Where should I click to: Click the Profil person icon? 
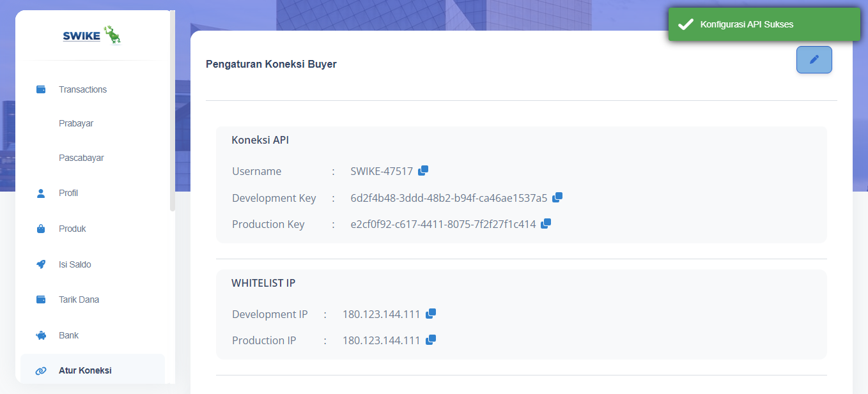click(41, 193)
